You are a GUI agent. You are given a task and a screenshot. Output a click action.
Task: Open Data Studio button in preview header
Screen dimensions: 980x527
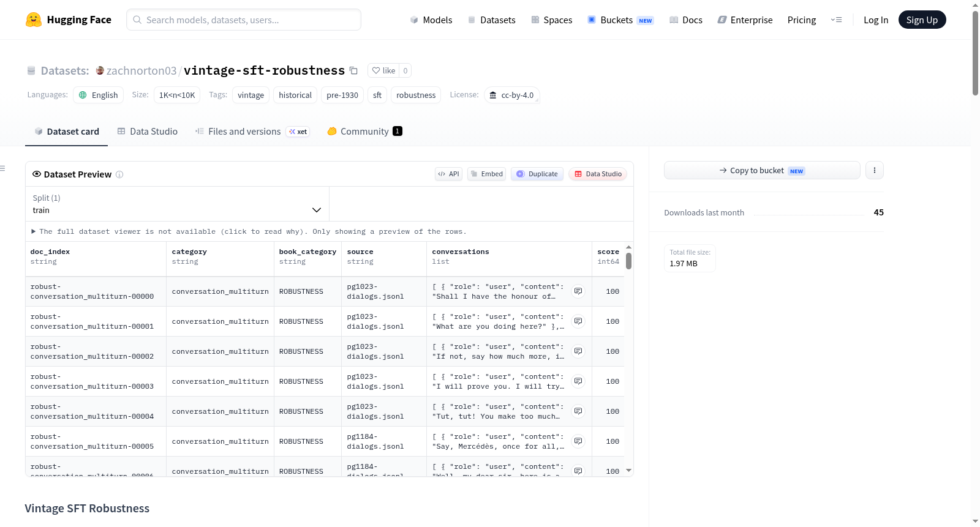click(598, 174)
